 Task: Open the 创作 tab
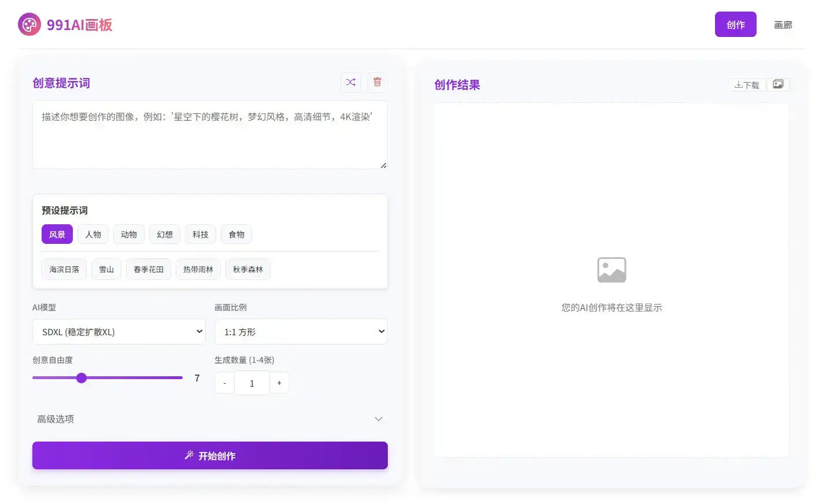pyautogui.click(x=735, y=24)
